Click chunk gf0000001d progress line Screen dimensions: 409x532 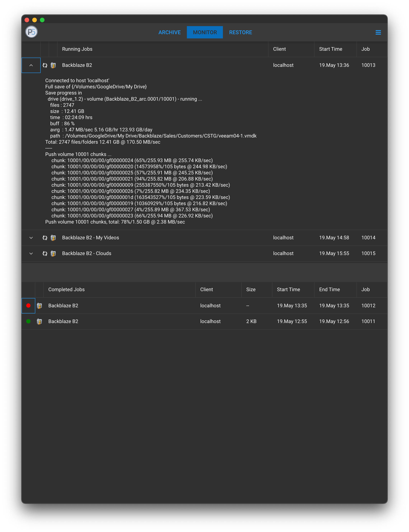tap(141, 197)
